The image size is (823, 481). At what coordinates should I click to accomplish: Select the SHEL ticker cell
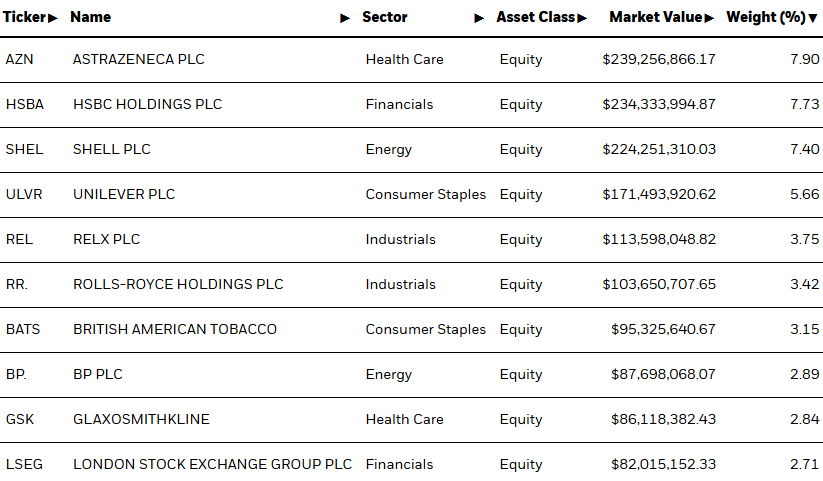click(x=25, y=149)
